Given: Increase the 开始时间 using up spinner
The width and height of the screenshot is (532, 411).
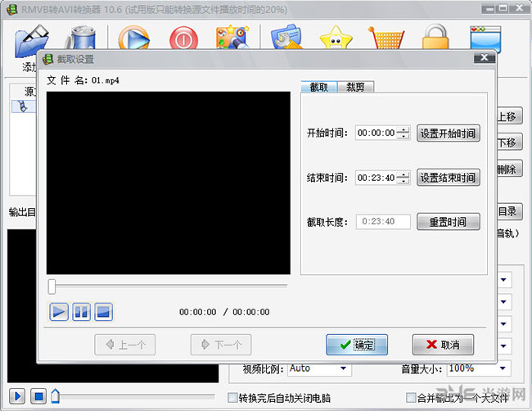Looking at the screenshot, I should 403,129.
